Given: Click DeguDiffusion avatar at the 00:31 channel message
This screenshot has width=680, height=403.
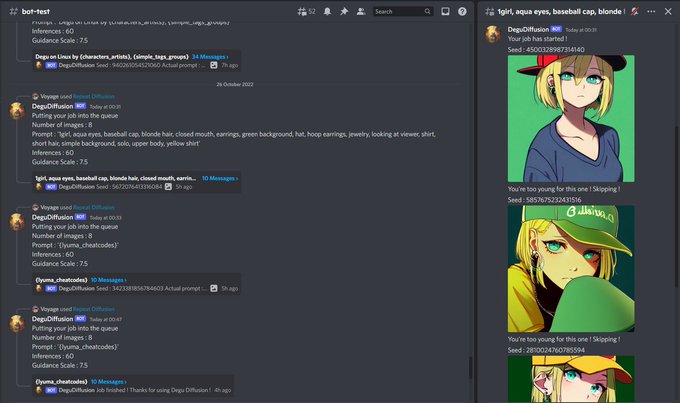Looking at the screenshot, I should click(17, 111).
